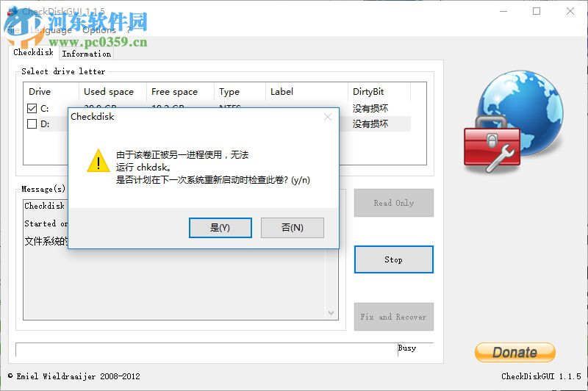Select the Checkdisk tab
Image resolution: width=588 pixels, height=391 pixels.
point(33,52)
